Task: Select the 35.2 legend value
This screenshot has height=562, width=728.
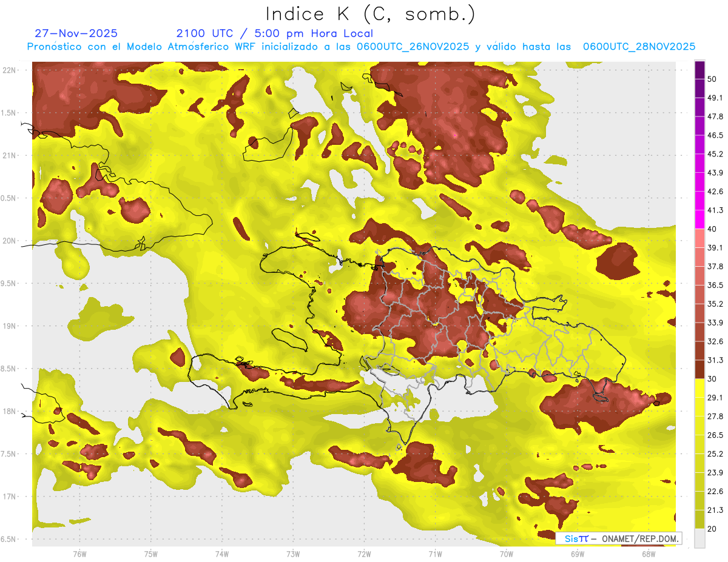Action: point(715,304)
